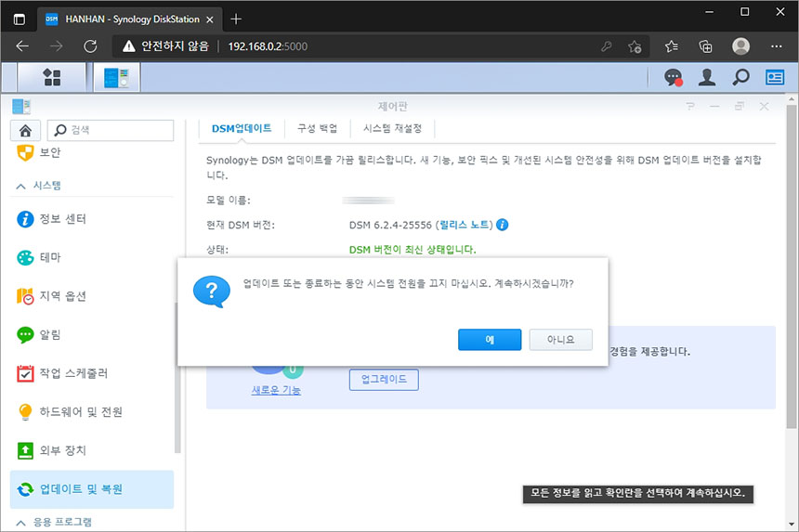799x532 pixels.
Task: Open 새로운 기능 link
Action: click(x=276, y=391)
